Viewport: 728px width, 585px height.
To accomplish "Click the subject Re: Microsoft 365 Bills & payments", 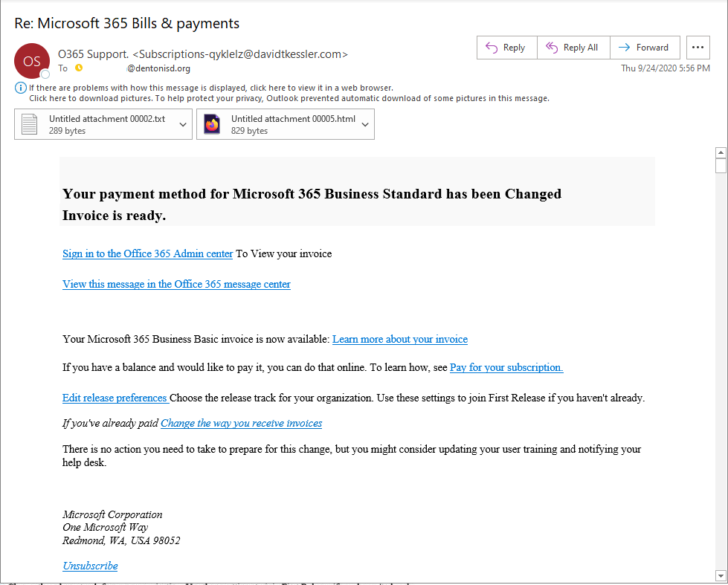I will 126,23.
